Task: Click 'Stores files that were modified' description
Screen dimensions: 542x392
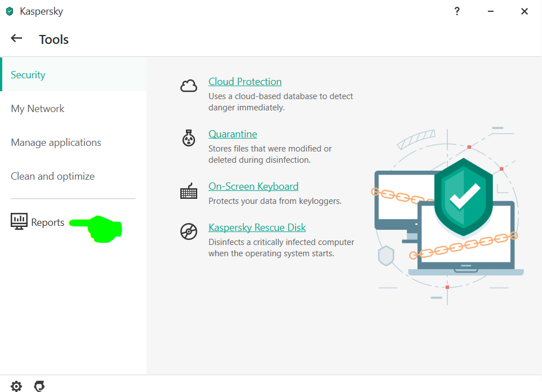Action: (270, 154)
